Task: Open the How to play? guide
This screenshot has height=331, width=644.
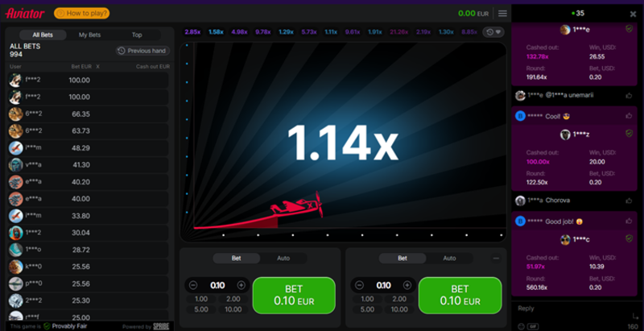Action: coord(82,13)
